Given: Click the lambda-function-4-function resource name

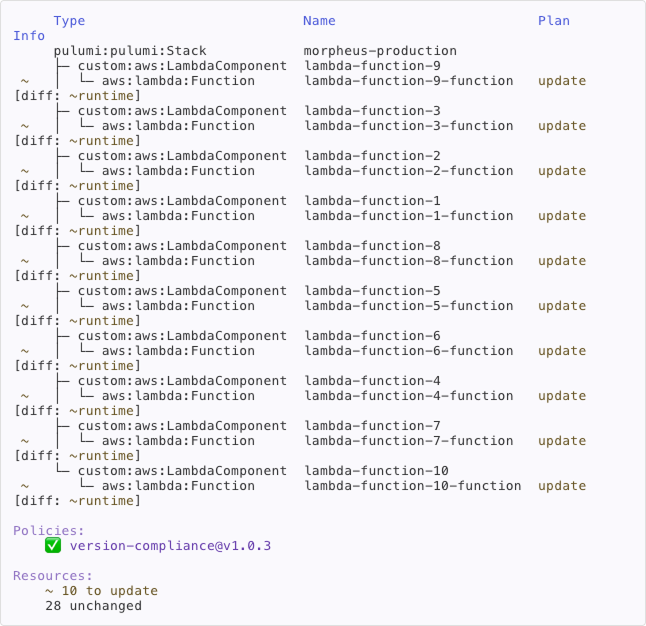Looking at the screenshot, I should (409, 396).
